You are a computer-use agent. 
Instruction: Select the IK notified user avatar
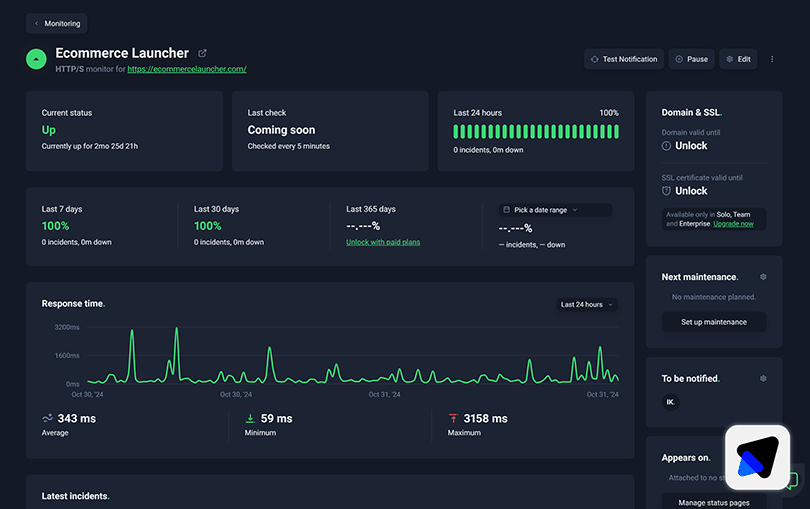pyautogui.click(x=671, y=402)
